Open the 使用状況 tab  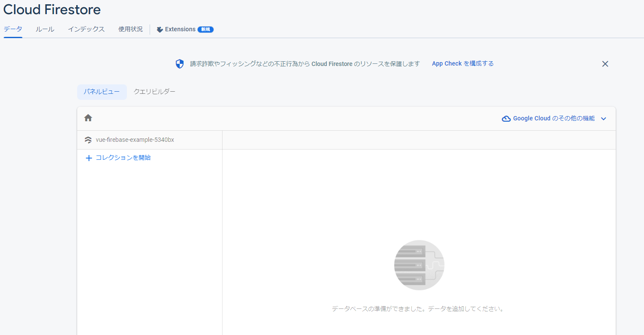(x=130, y=29)
